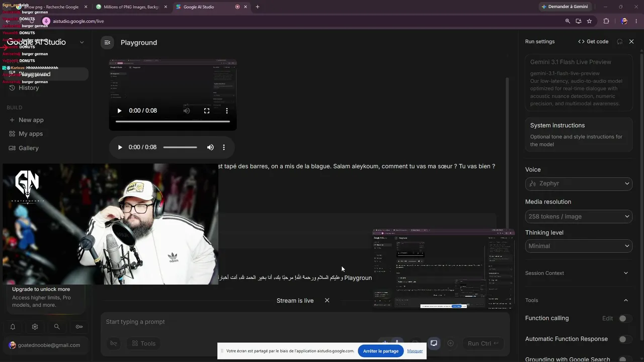Click the Masquer link
This screenshot has height=362, width=644.
(415, 351)
